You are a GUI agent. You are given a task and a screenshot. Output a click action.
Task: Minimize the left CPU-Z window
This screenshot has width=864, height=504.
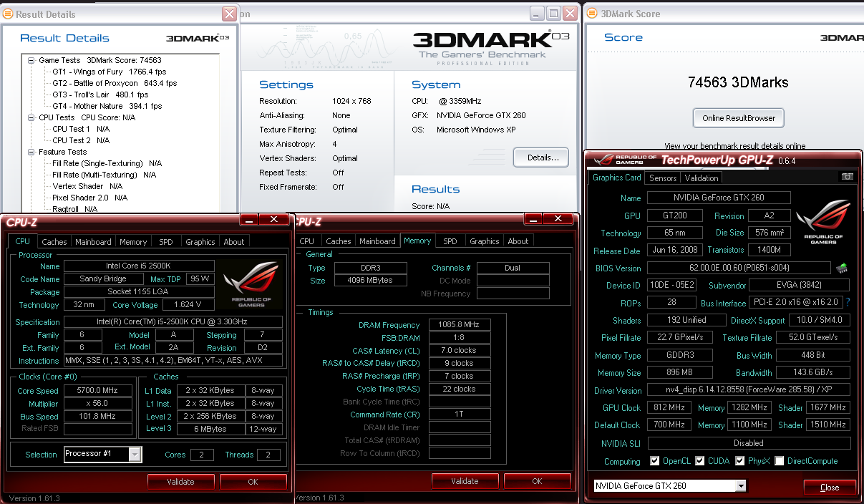click(x=248, y=220)
